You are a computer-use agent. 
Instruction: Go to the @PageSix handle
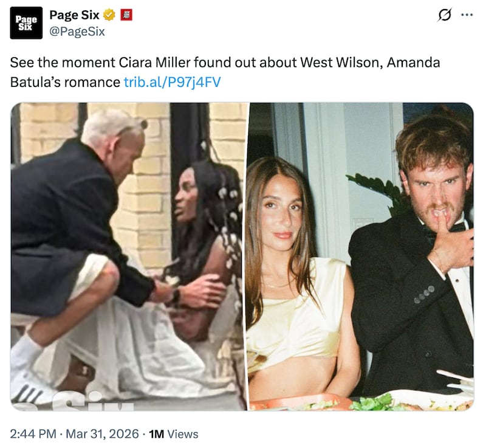[77, 32]
